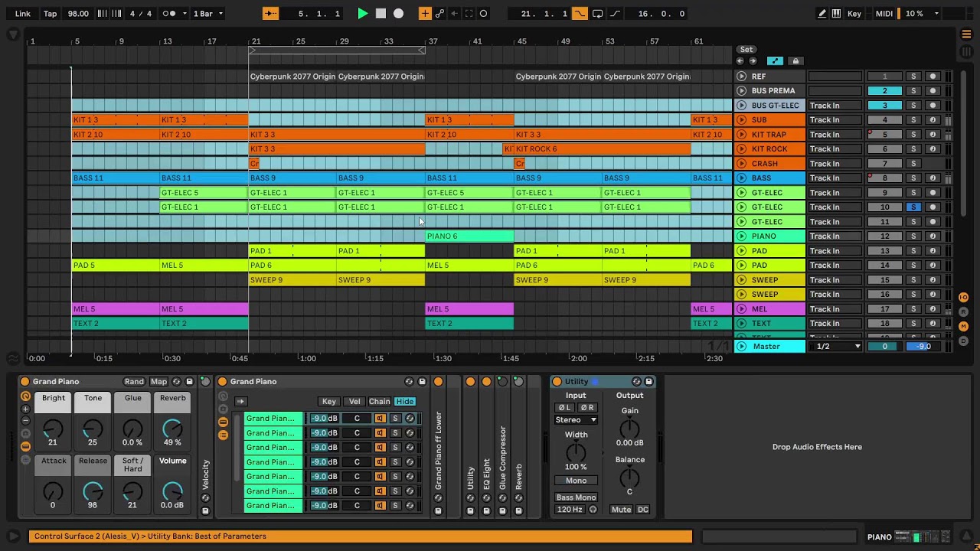Click the Tap tempo button
Screen dimensions: 980x551
pyautogui.click(x=50, y=14)
